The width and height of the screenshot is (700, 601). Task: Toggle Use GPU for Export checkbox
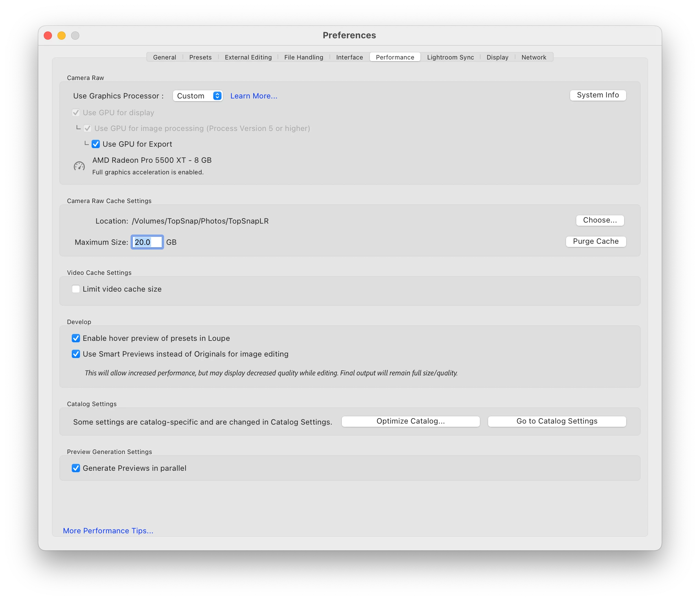tap(96, 144)
